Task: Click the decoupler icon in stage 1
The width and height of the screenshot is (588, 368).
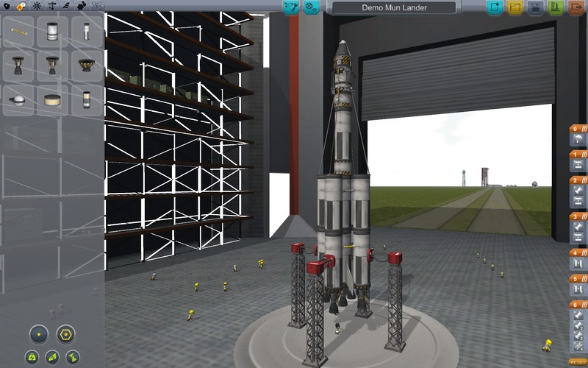Action: (578, 165)
